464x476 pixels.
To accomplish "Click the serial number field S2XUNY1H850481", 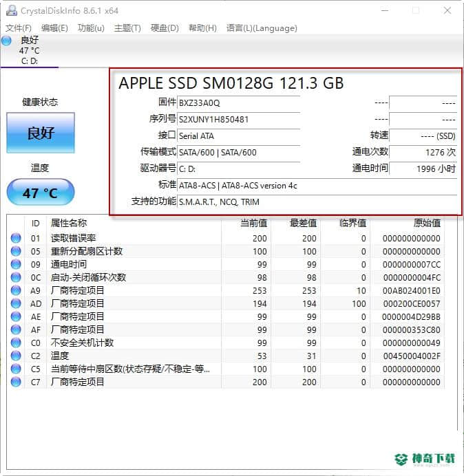I will [238, 119].
